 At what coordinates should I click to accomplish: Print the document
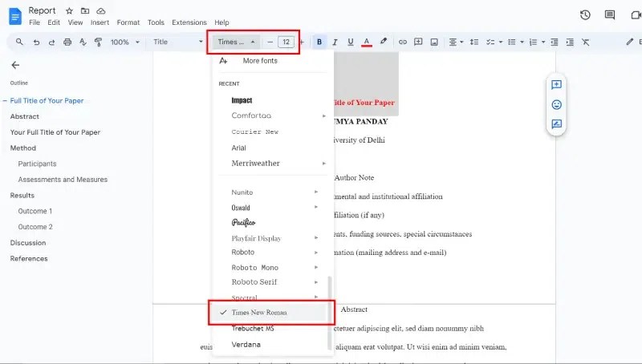(67, 42)
